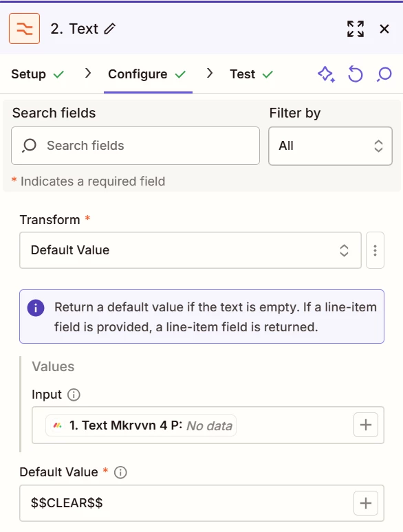Screen dimensions: 403x532
Task: Click the undo refresh arrow icon
Action: click(356, 74)
